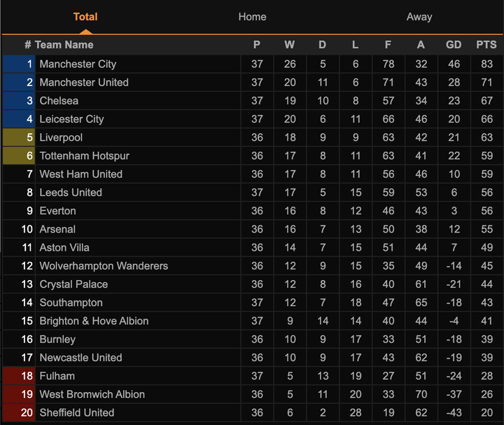504x425 pixels.
Task: Open Tottenham Hotspur team entry
Action: pos(84,155)
